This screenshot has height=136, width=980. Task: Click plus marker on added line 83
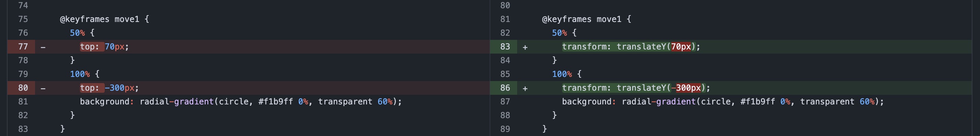[x=525, y=47]
